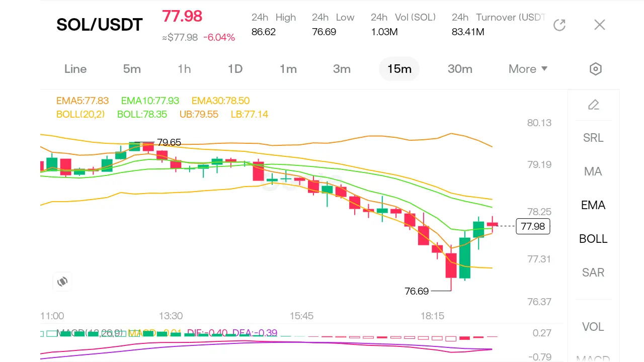Screen dimensions: 644x362
Task: Click the 77.98 last price in header
Action: (182, 16)
